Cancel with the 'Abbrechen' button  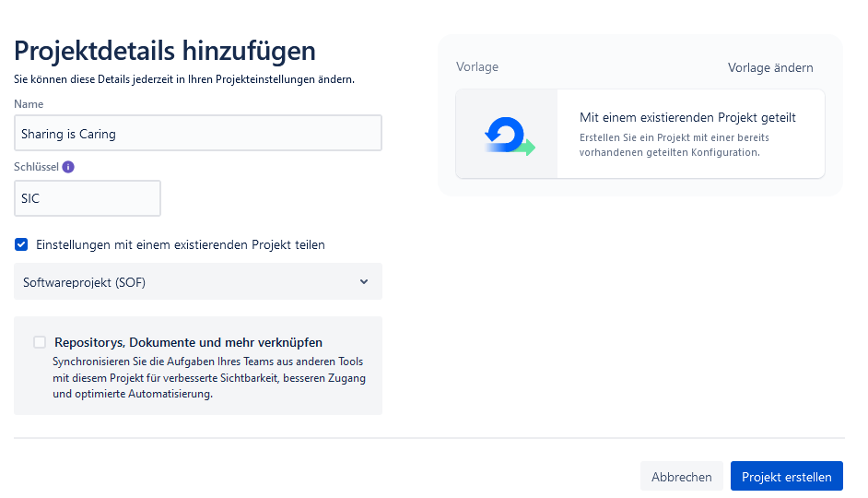click(x=681, y=477)
